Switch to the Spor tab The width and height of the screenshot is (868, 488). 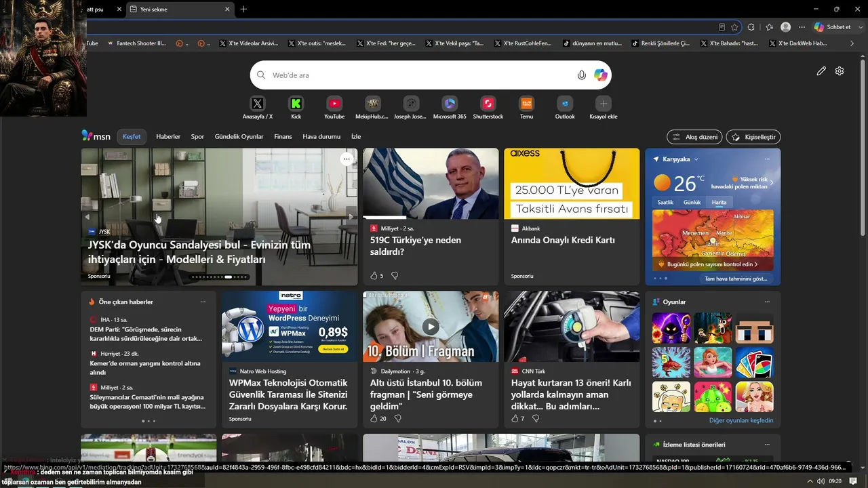click(x=197, y=137)
